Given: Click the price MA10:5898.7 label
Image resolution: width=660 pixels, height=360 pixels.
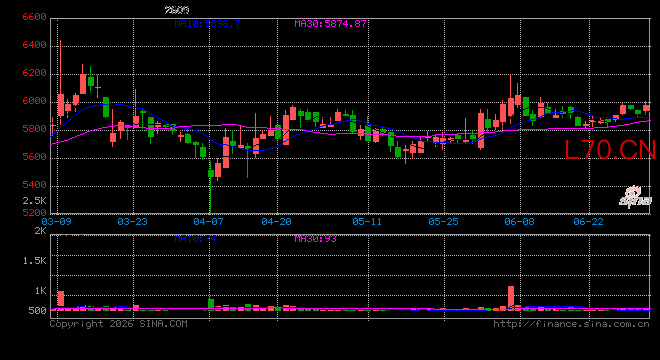Looking at the screenshot, I should tap(208, 24).
